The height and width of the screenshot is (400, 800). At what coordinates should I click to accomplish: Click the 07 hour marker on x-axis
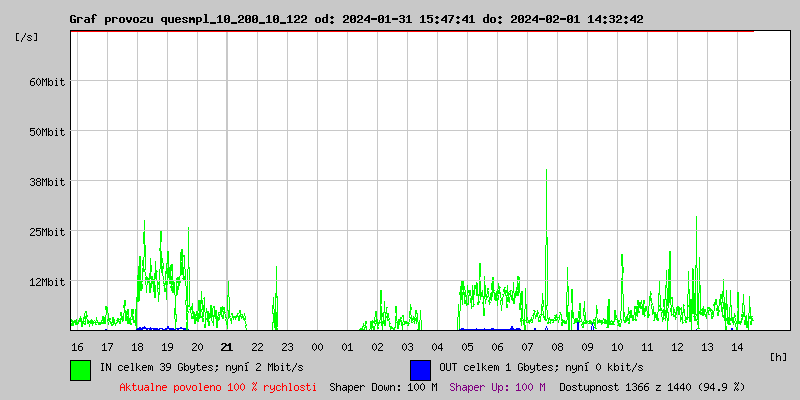click(x=527, y=346)
